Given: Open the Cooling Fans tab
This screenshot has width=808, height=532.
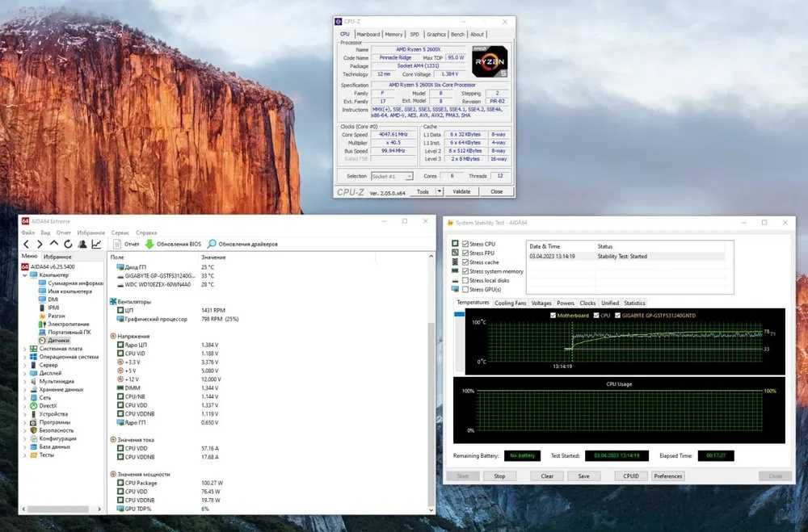Looking at the screenshot, I should pyautogui.click(x=510, y=304).
